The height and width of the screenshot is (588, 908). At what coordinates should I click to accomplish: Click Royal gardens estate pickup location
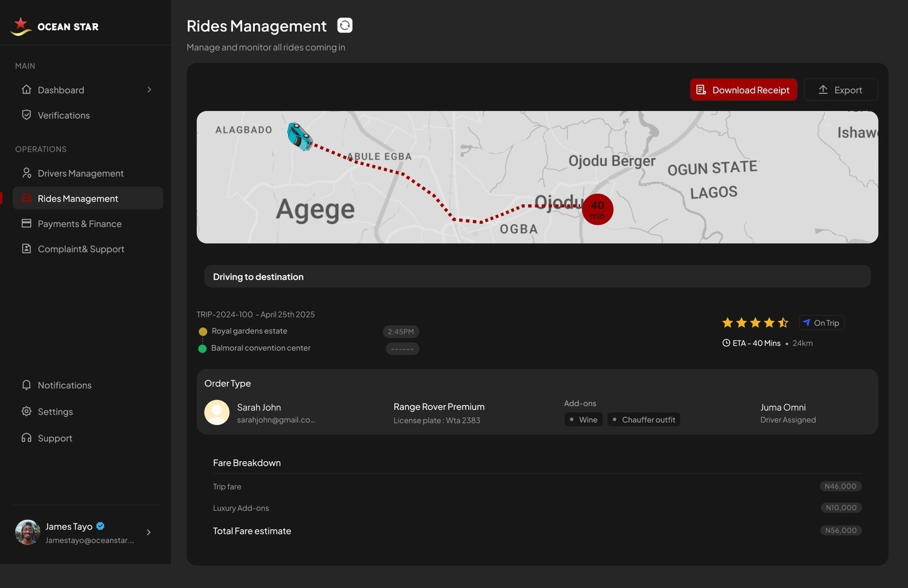[249, 331]
